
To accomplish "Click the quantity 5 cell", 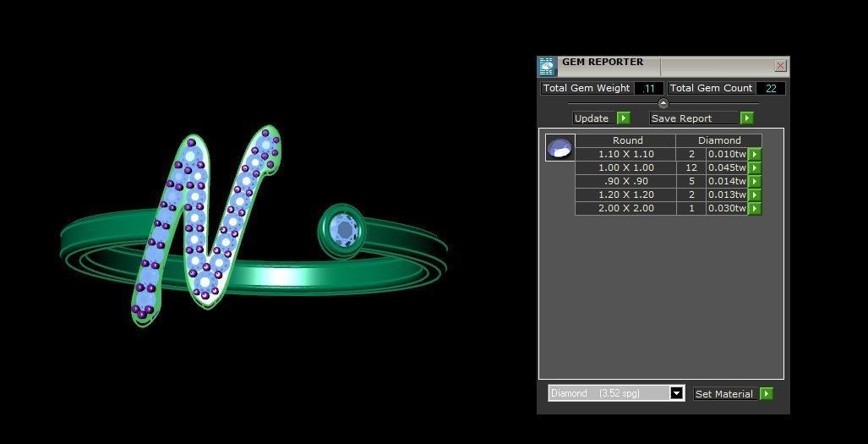I will [691, 181].
